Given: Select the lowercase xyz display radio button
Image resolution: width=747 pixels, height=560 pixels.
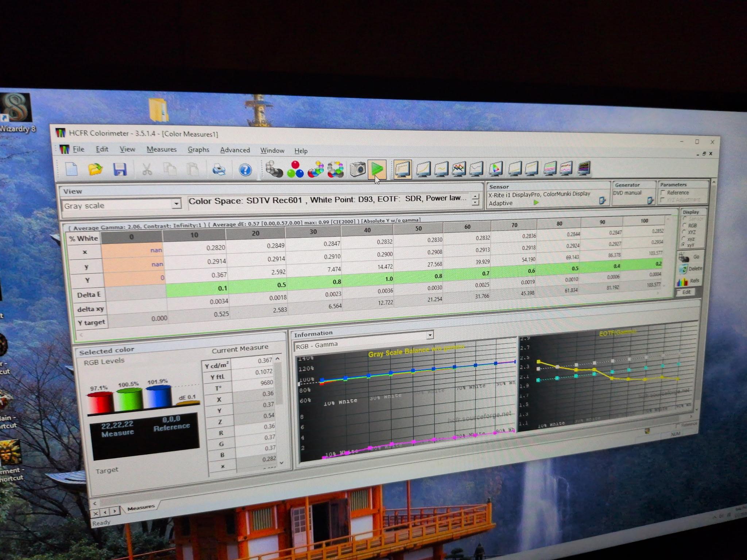Looking at the screenshot, I should [683, 238].
